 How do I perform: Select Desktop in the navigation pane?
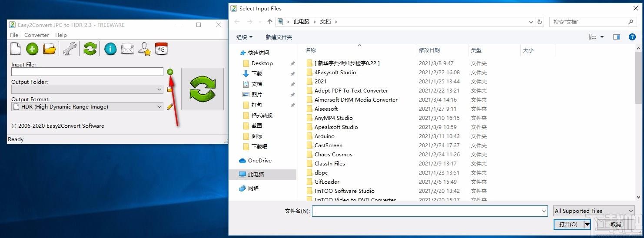[x=262, y=63]
